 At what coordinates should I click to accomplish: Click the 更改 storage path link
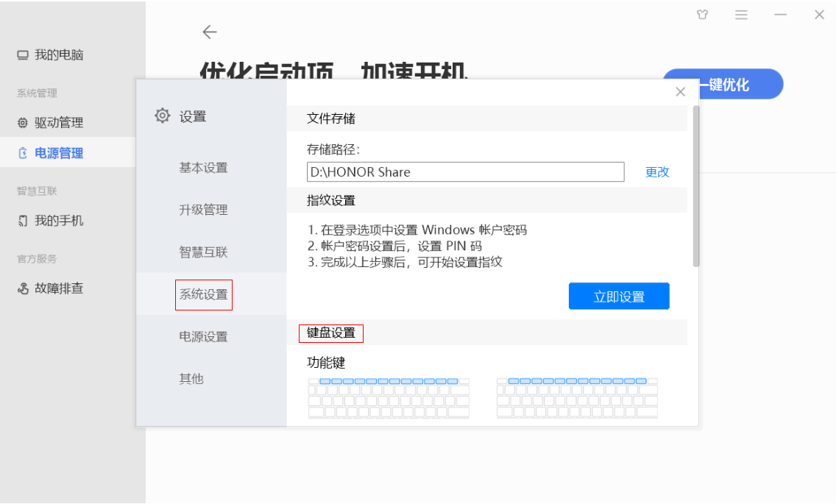(x=657, y=172)
